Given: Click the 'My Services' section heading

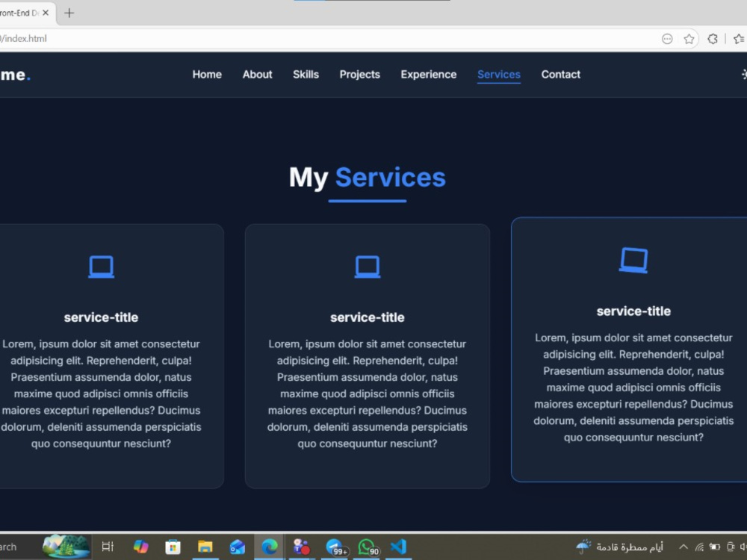Looking at the screenshot, I should (368, 177).
